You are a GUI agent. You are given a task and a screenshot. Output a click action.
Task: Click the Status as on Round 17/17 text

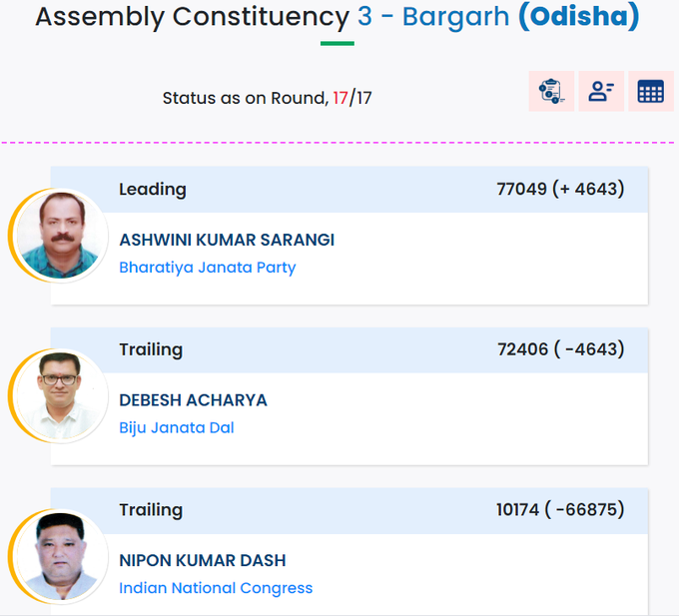pyautogui.click(x=268, y=98)
